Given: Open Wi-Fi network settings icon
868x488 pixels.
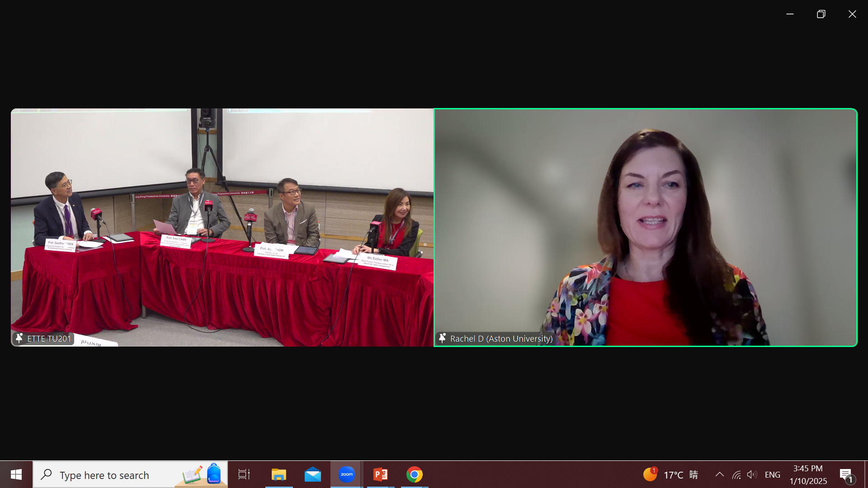Looking at the screenshot, I should 736,474.
